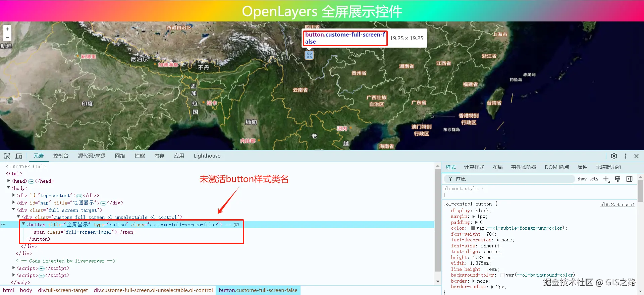Click the rendering emulation paintbrush icon
The height and width of the screenshot is (295, 644).
pyautogui.click(x=618, y=179)
